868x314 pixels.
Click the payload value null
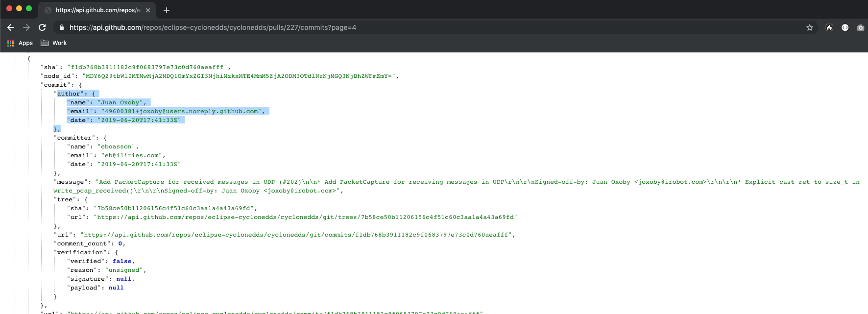116,288
